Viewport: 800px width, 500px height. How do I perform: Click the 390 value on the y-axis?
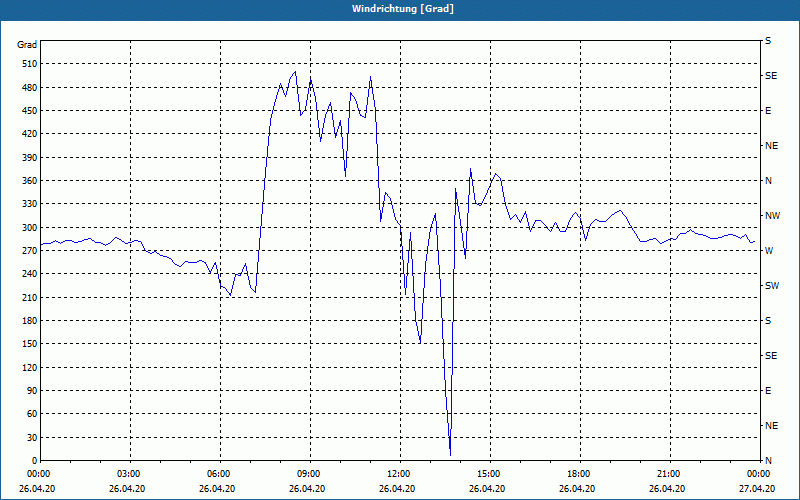coord(30,158)
